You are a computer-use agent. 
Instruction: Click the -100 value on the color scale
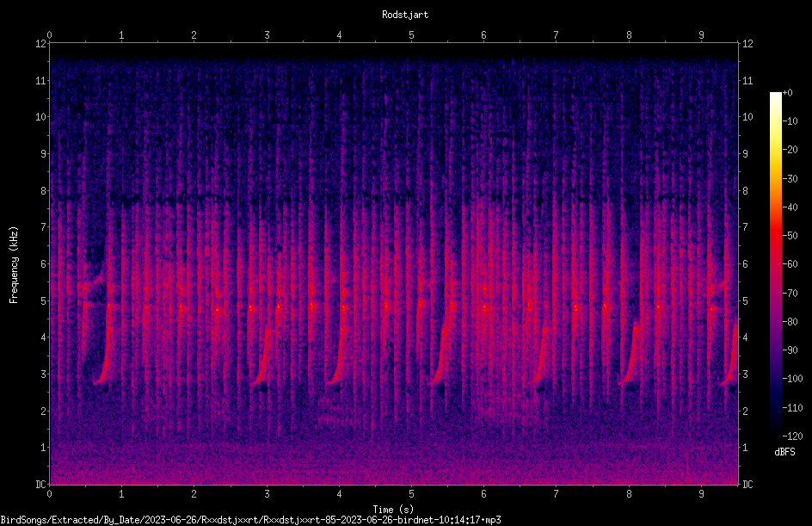[793, 379]
